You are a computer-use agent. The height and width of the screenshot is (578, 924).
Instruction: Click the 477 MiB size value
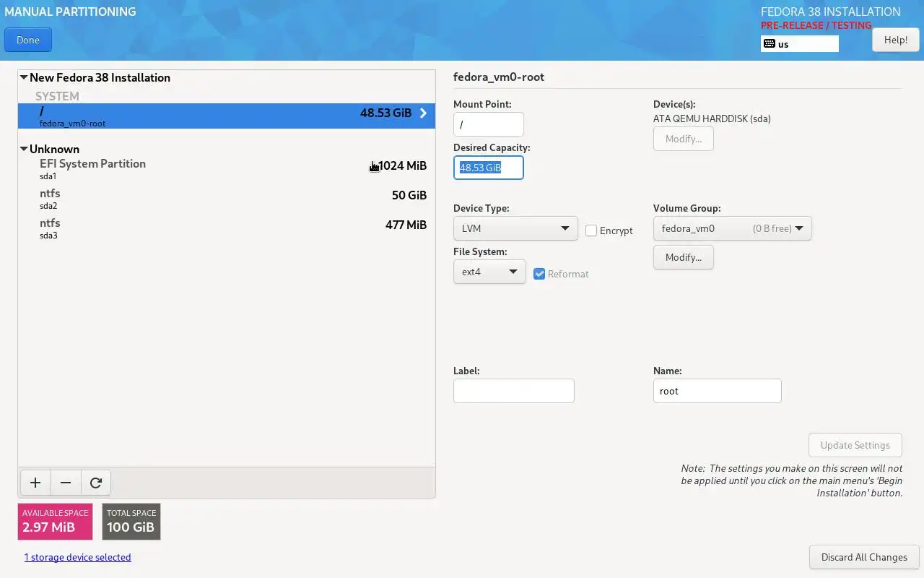click(406, 225)
